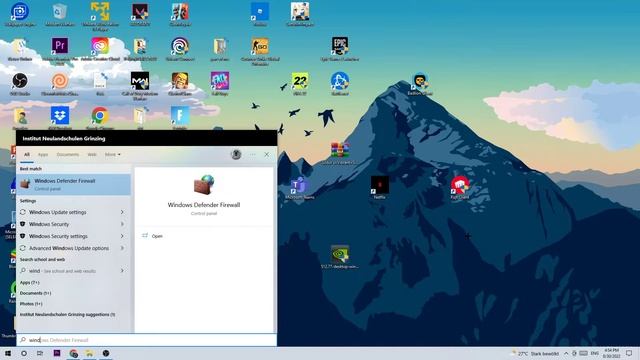Open Dropbox desktop shortcut
The width and height of the screenshot is (640, 360).
click(x=60, y=118)
